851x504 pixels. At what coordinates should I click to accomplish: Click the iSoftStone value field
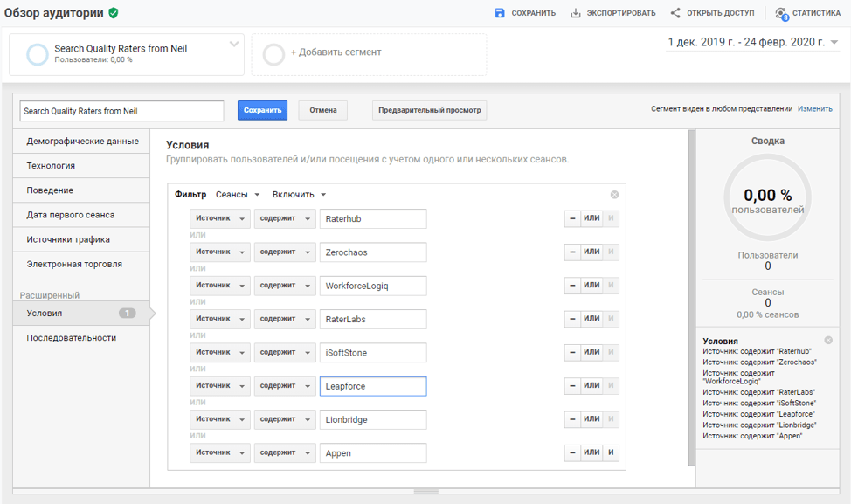click(x=373, y=353)
